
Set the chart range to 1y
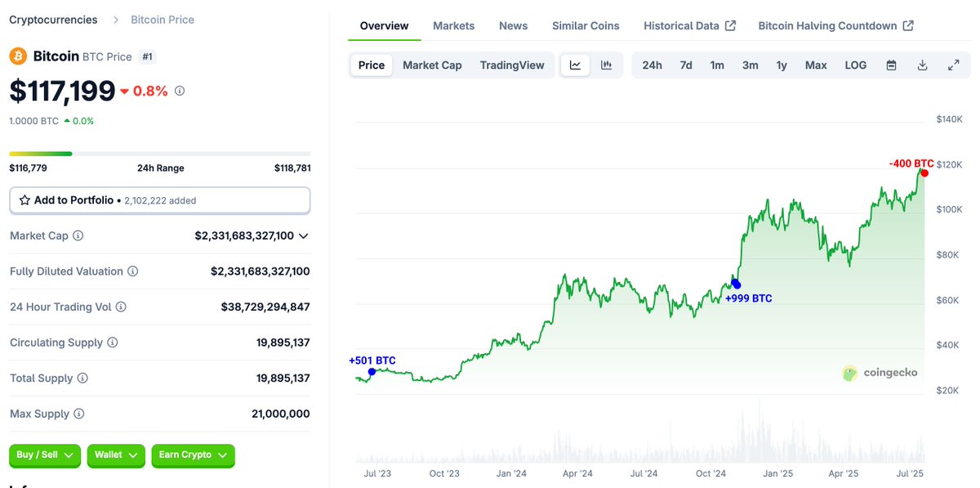[x=782, y=65]
